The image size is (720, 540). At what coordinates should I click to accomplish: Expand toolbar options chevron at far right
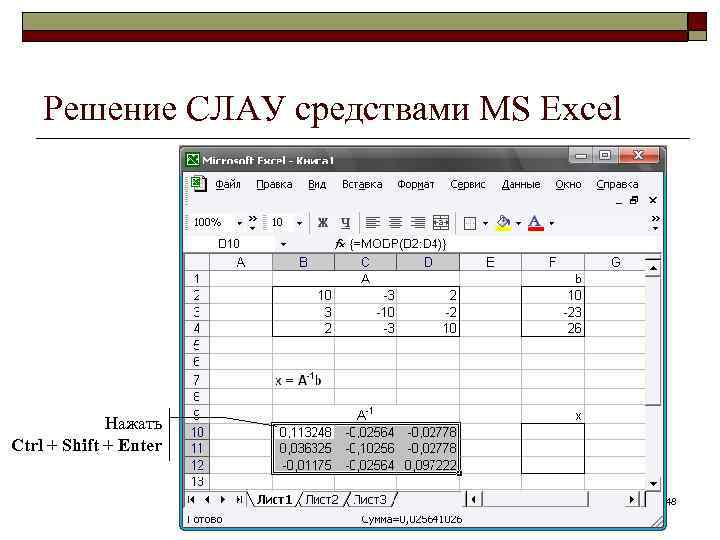[656, 223]
